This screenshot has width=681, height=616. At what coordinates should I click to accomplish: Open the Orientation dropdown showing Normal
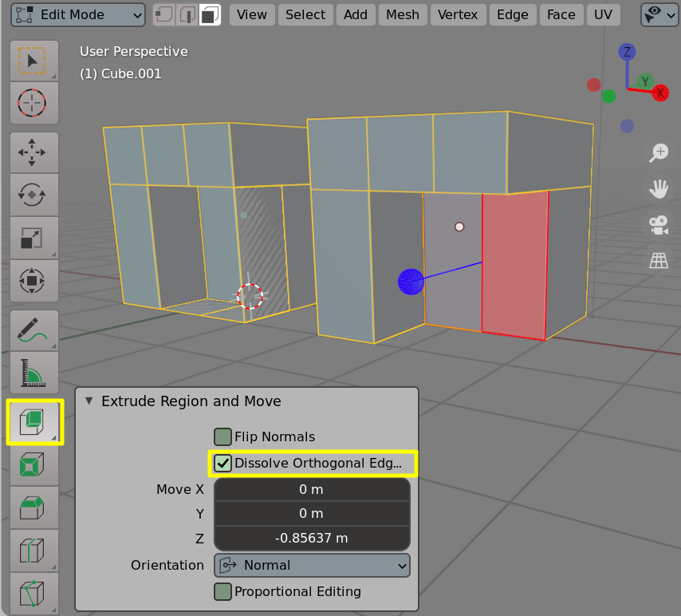point(312,565)
